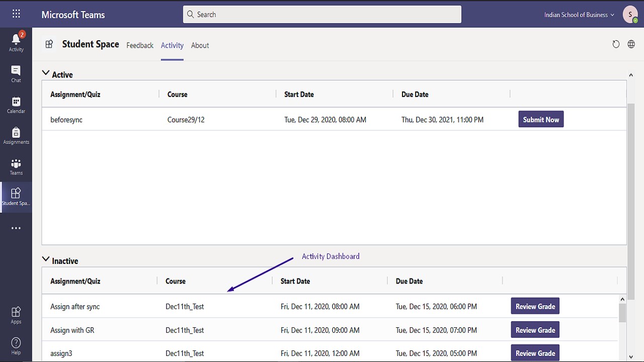Click the Inactive Due Date column header
The height and width of the screenshot is (362, 644).
point(409,281)
